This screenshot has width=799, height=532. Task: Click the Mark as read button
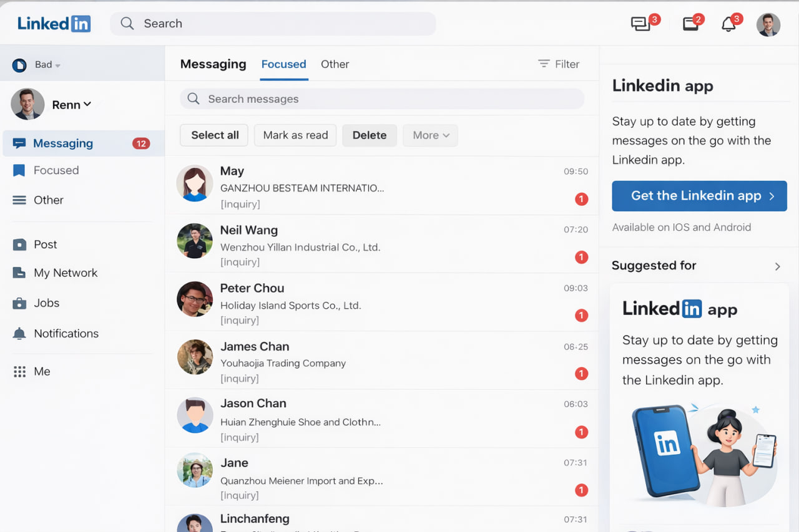point(295,135)
